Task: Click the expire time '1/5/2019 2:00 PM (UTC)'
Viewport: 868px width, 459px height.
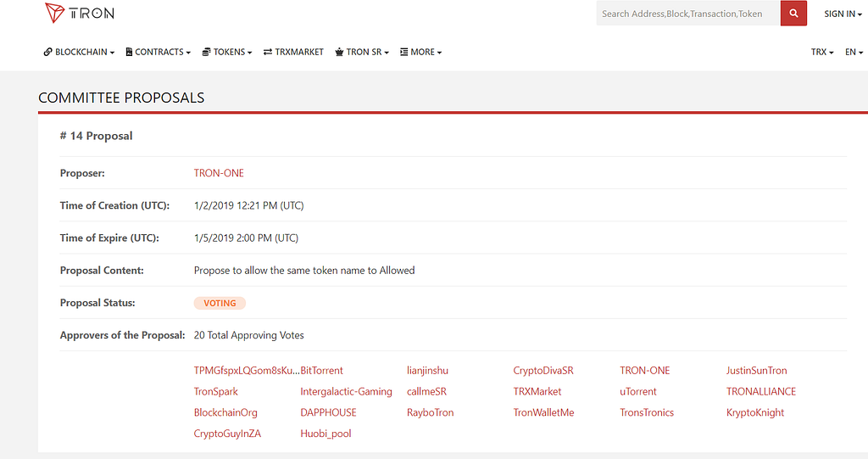Action: pyautogui.click(x=246, y=238)
